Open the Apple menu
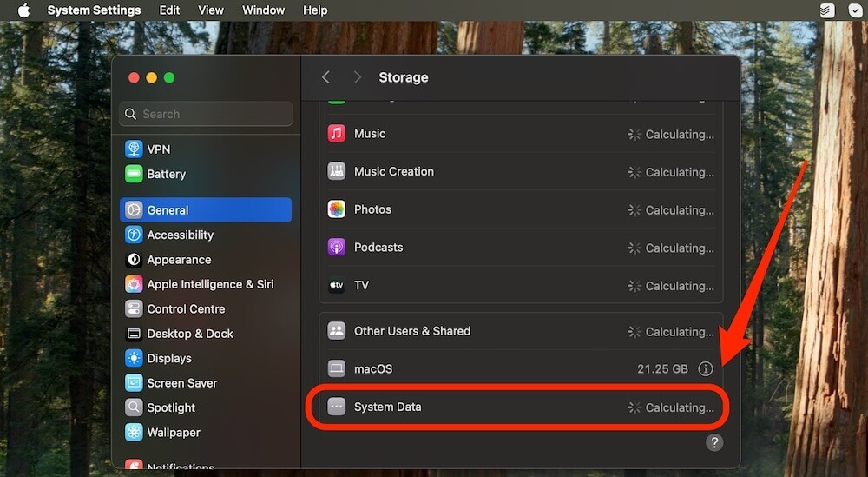Viewport: 868px width, 477px height. (x=23, y=10)
